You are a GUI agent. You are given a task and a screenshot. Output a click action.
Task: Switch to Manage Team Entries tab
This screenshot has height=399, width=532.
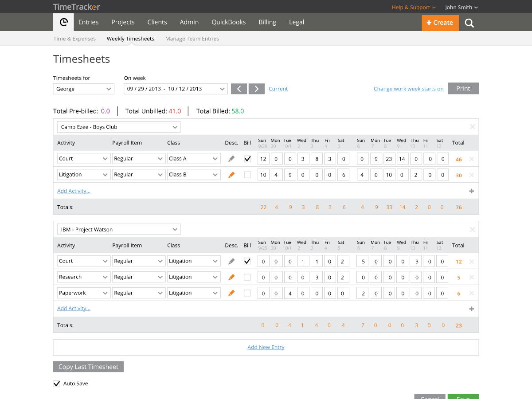(192, 39)
